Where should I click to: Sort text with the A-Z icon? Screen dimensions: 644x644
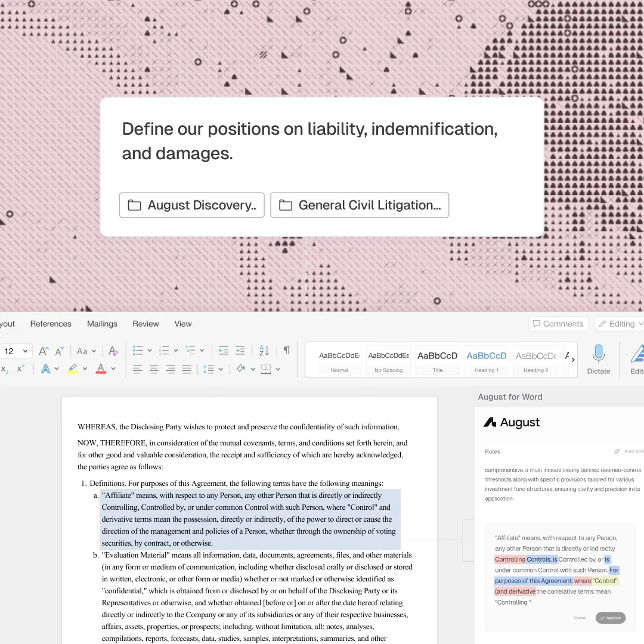coord(264,351)
